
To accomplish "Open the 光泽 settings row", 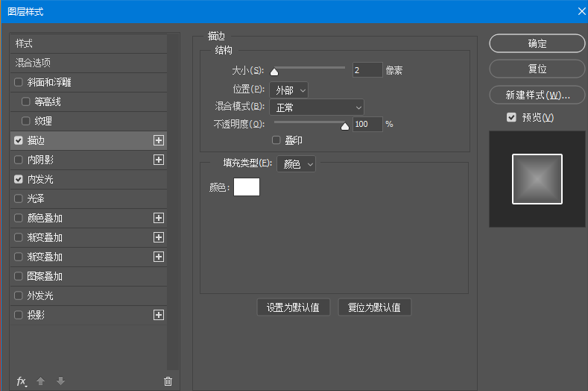I will tap(89, 198).
